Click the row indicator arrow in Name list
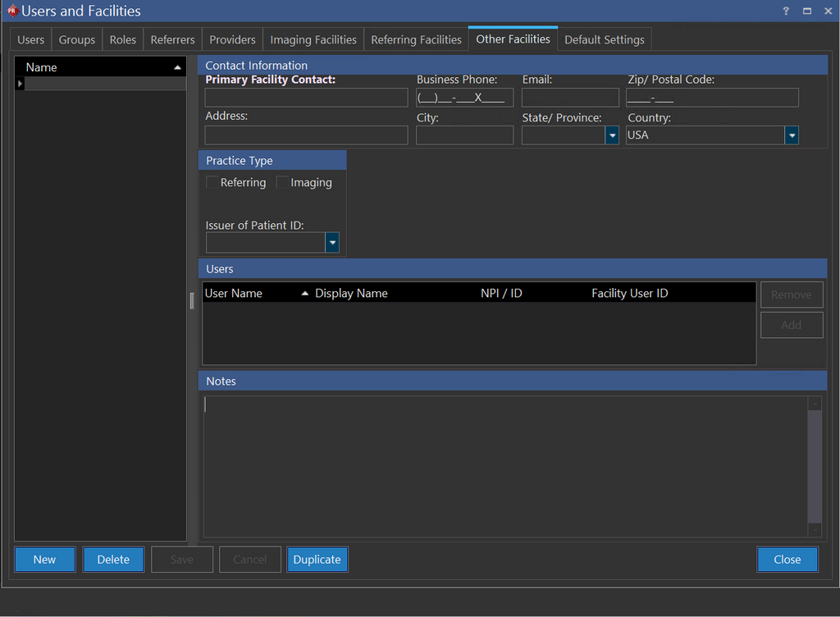The height and width of the screenshot is (617, 840). [x=20, y=84]
